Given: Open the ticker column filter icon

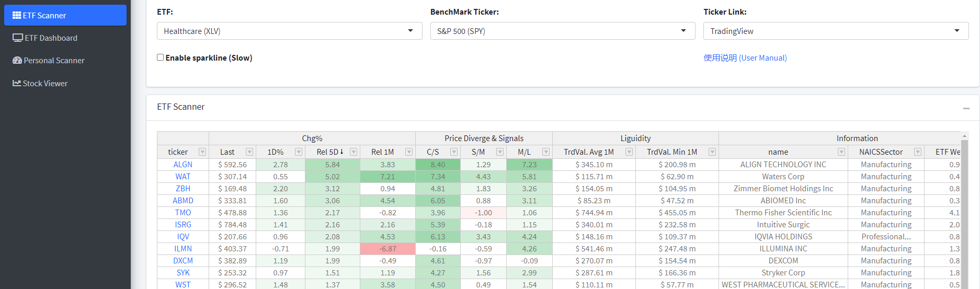Looking at the screenshot, I should (202, 152).
